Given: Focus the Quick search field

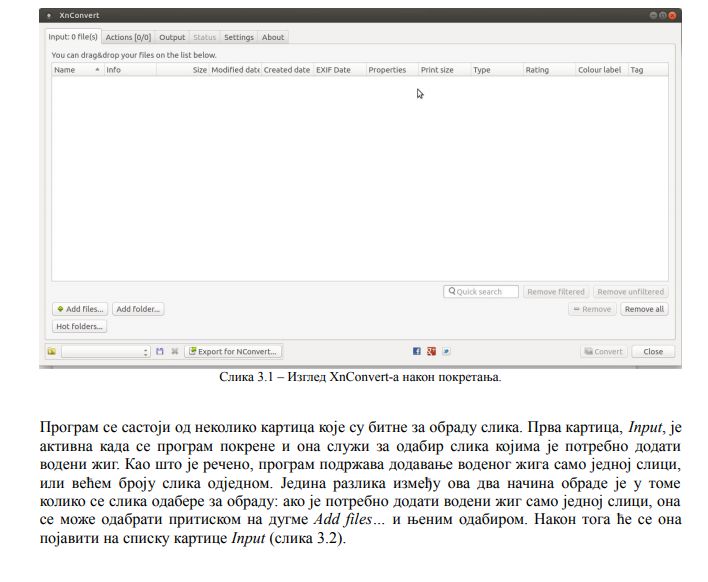Looking at the screenshot, I should coord(481,292).
